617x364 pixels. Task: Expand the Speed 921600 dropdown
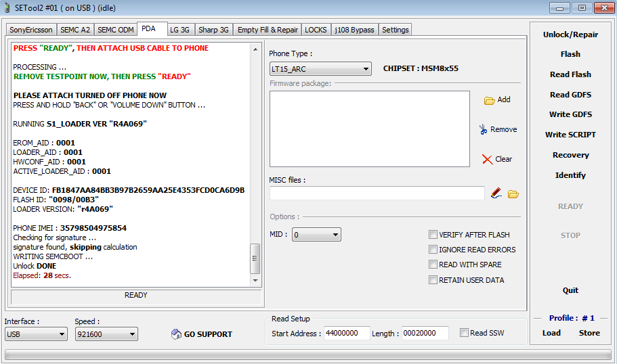point(106,334)
